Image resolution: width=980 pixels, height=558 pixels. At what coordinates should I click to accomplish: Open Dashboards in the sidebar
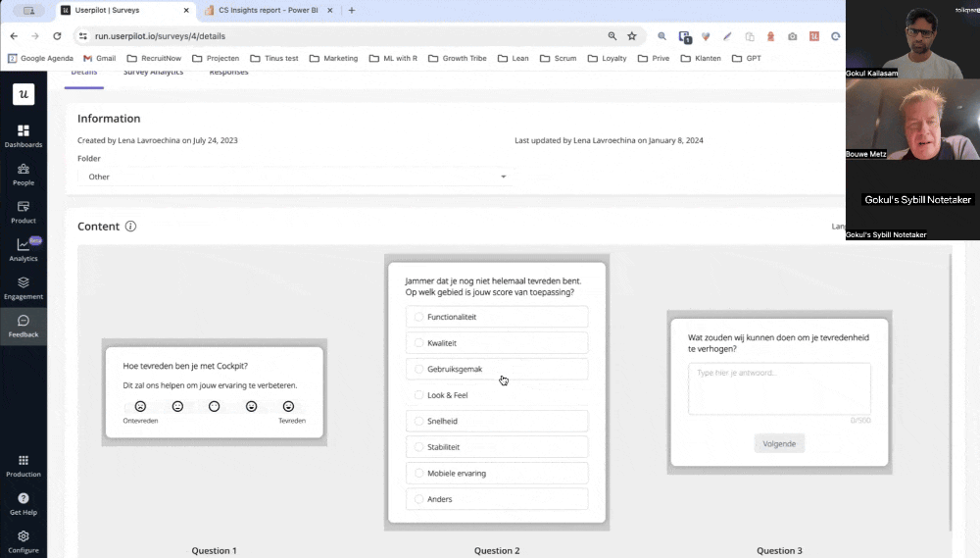[24, 131]
